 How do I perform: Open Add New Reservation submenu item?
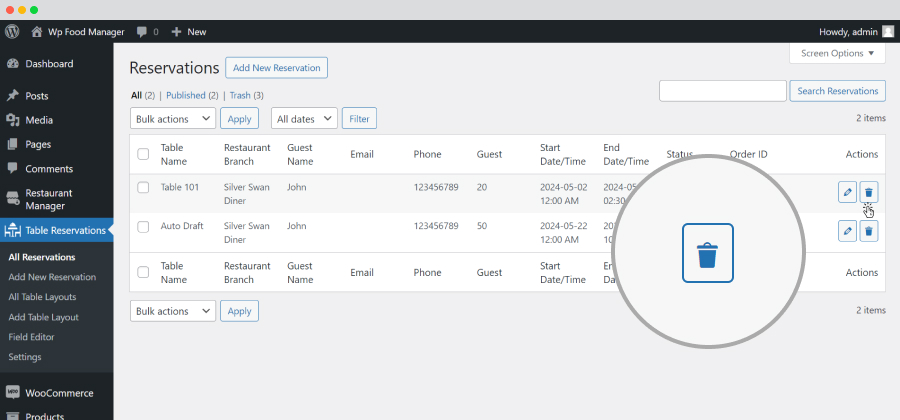pos(52,277)
